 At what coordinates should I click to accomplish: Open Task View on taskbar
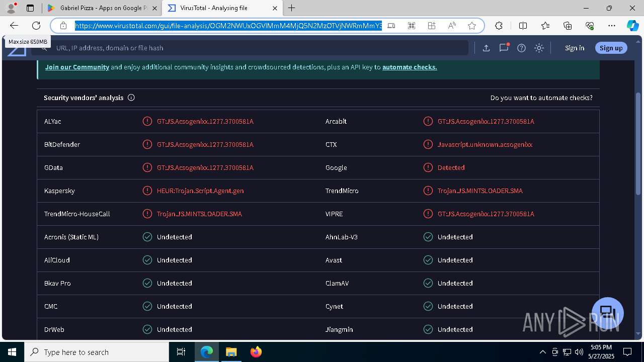click(x=181, y=352)
